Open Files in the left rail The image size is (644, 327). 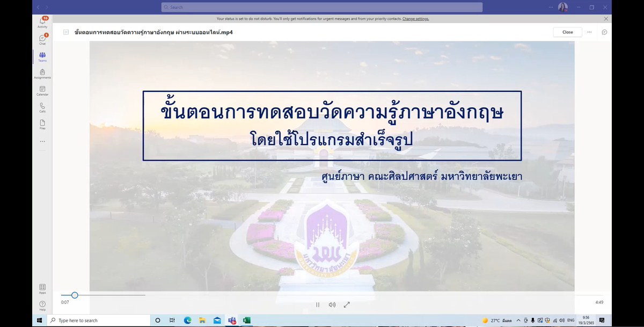point(42,123)
